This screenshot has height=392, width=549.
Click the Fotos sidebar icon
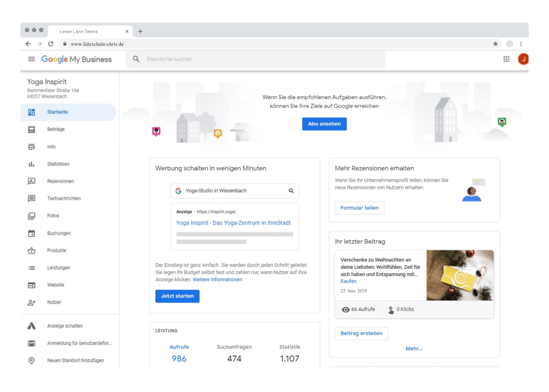point(32,216)
